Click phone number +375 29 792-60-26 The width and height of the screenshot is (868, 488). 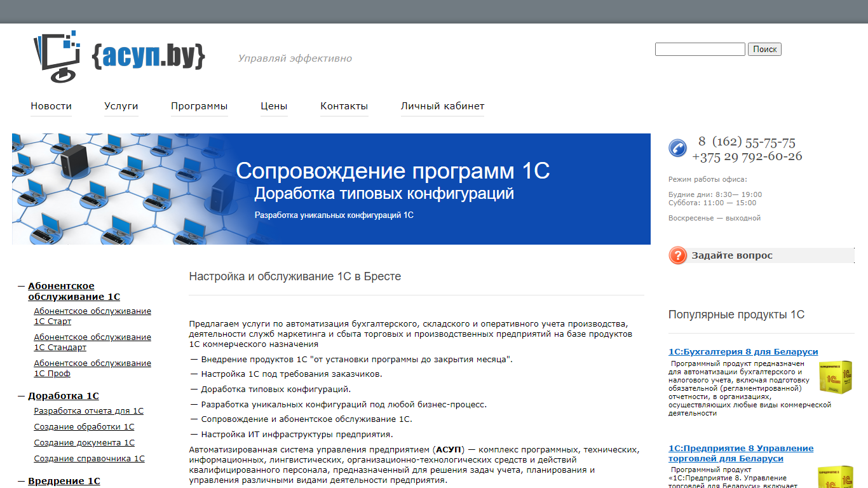pyautogui.click(x=747, y=156)
